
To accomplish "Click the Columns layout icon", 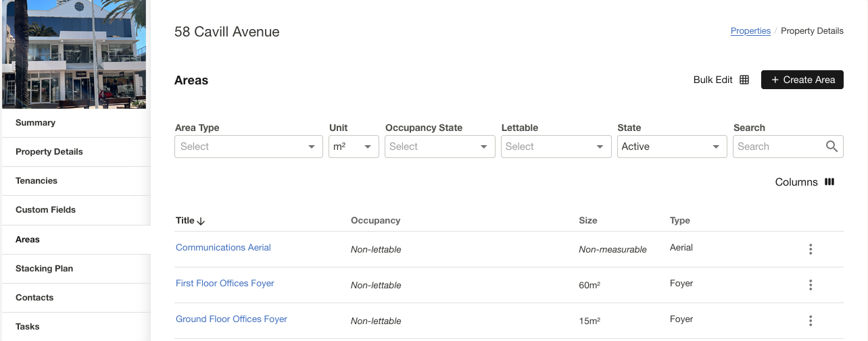I will coord(829,182).
